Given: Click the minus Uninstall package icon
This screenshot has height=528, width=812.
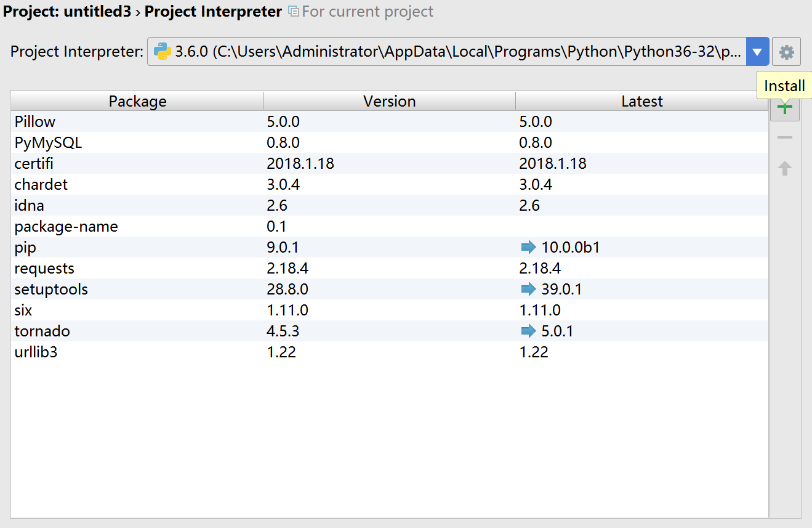Looking at the screenshot, I should 785,137.
